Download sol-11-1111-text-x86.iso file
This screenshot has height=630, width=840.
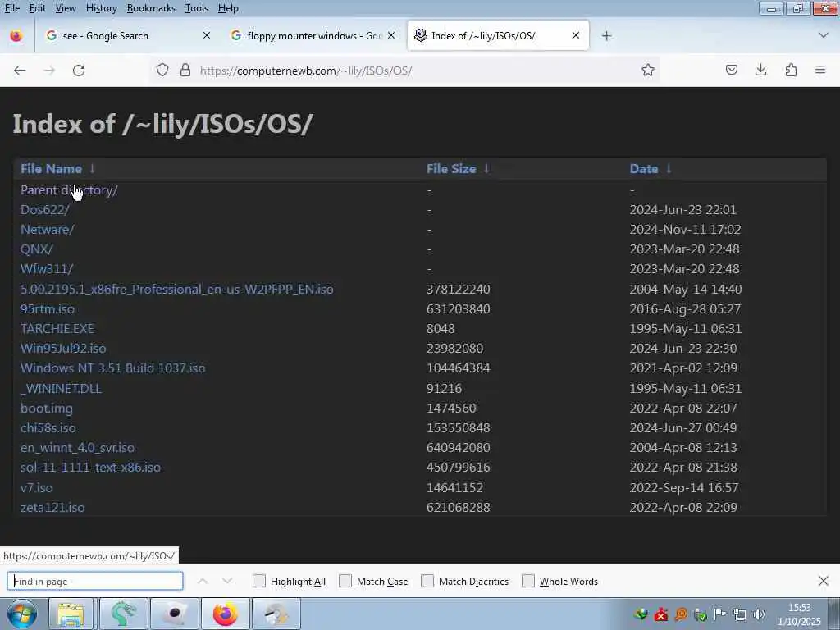click(x=90, y=467)
